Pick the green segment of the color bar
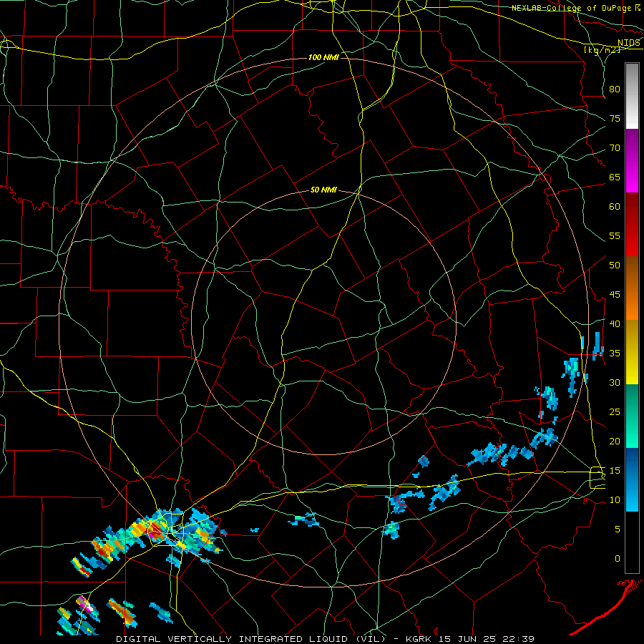Viewport: 644px width, 644px height. point(632,416)
